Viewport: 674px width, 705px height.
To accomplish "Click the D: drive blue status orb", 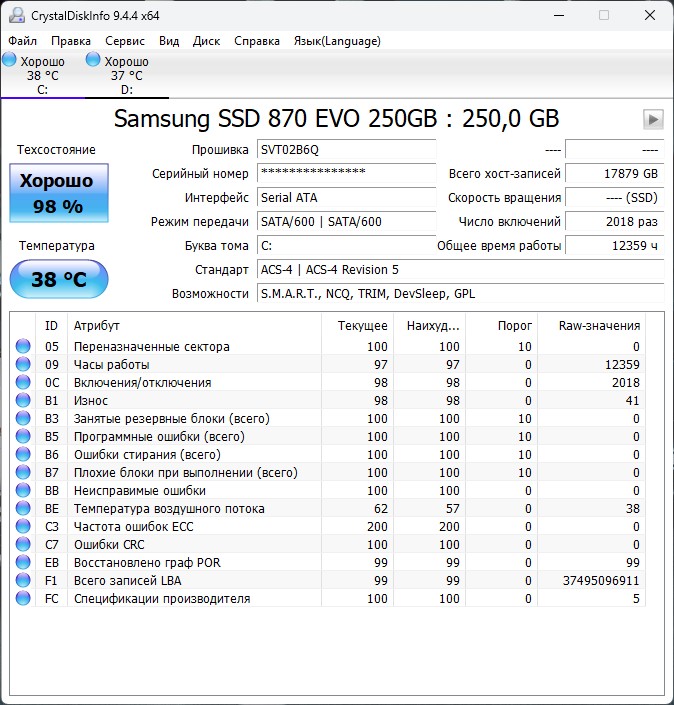I will tap(93, 59).
